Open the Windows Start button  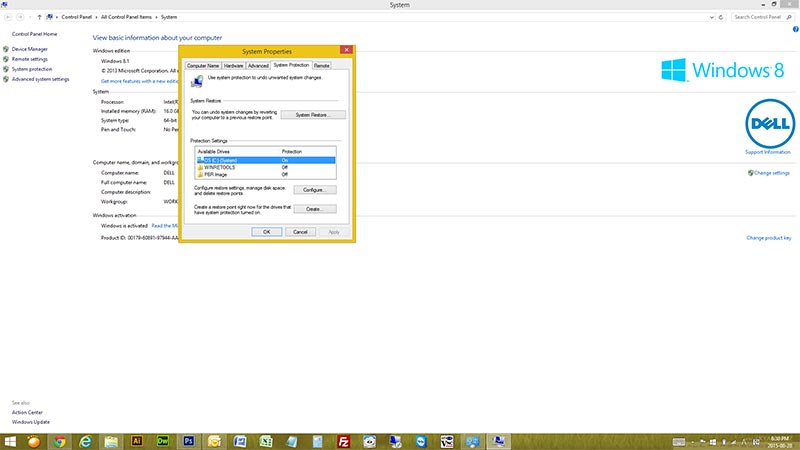(x=10, y=441)
